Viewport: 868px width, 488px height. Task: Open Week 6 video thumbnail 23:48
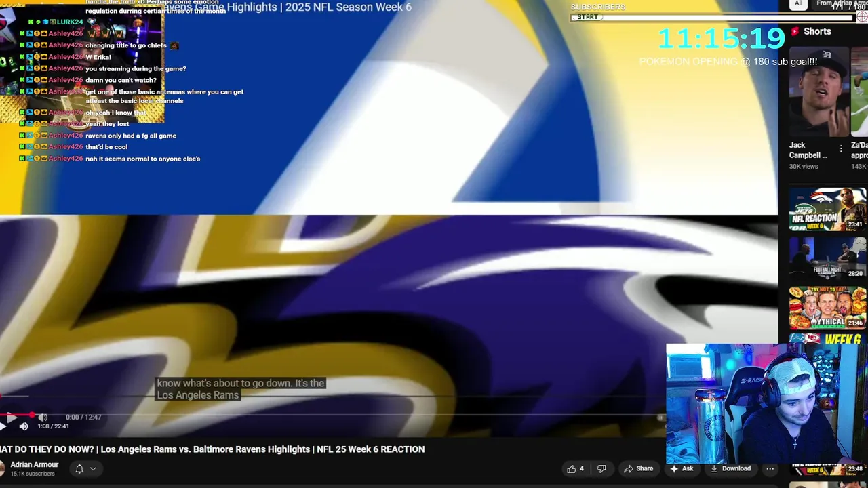829,468
